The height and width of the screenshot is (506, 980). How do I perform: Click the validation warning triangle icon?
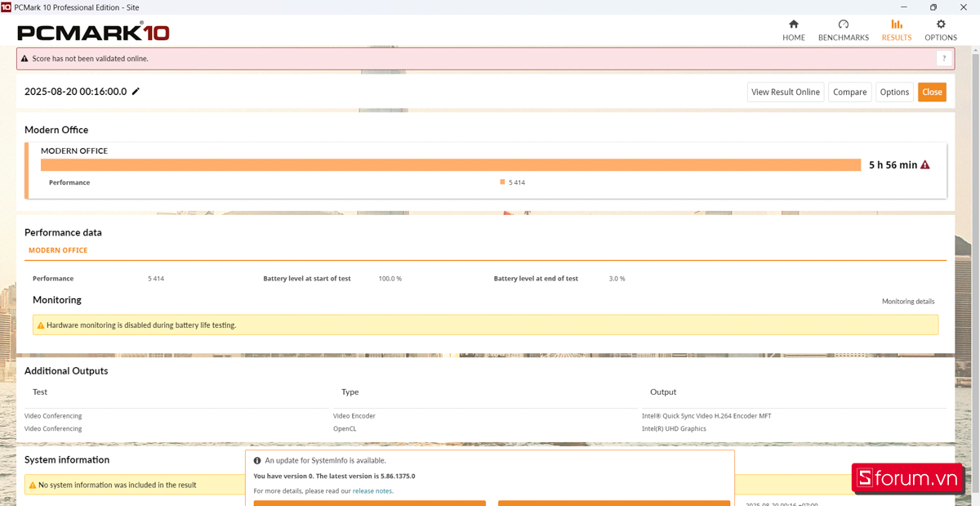tap(24, 59)
